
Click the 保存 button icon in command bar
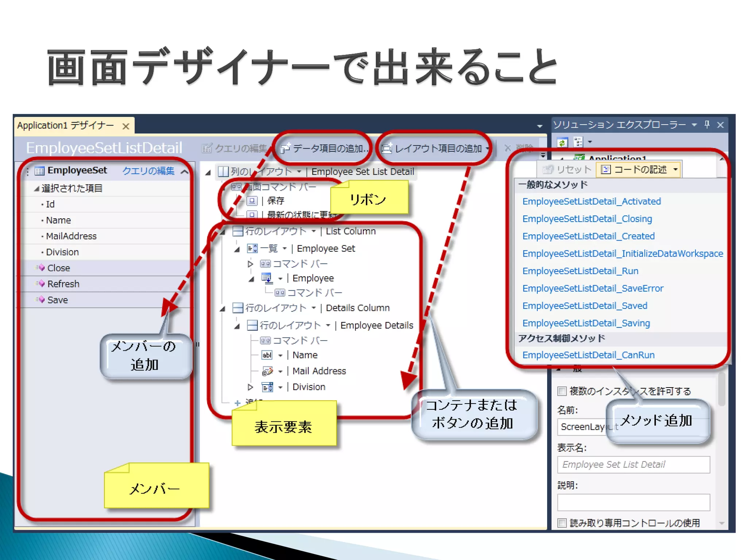click(x=252, y=201)
